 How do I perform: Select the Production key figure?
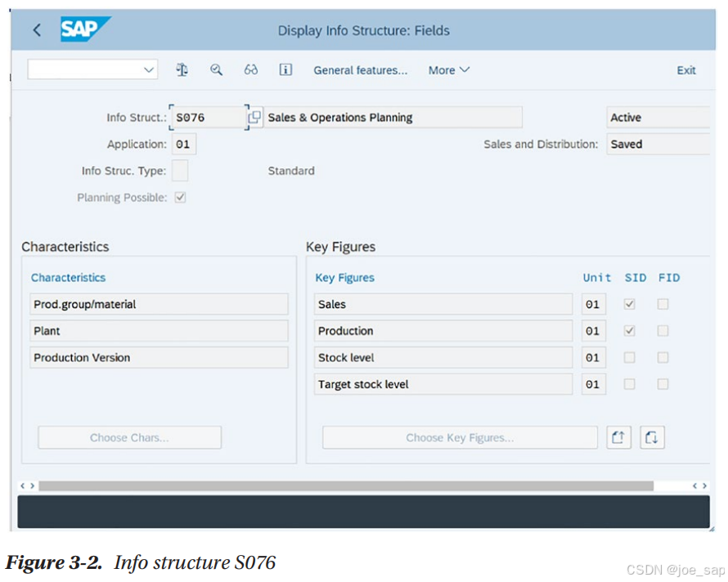[x=443, y=331]
